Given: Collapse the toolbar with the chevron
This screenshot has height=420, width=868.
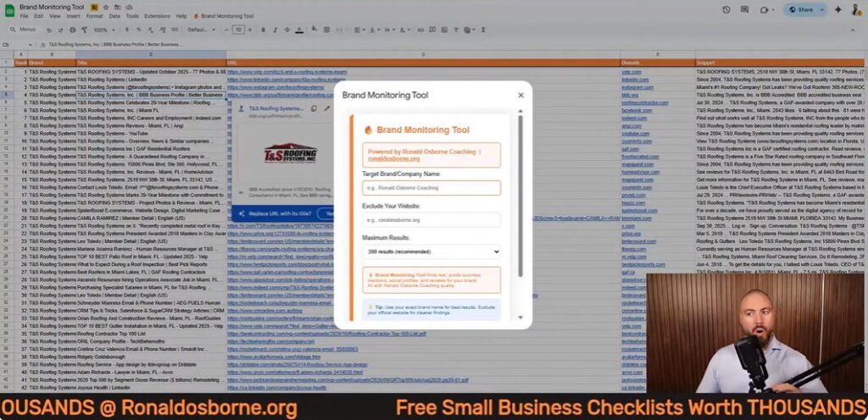Looking at the screenshot, I should click(853, 30).
